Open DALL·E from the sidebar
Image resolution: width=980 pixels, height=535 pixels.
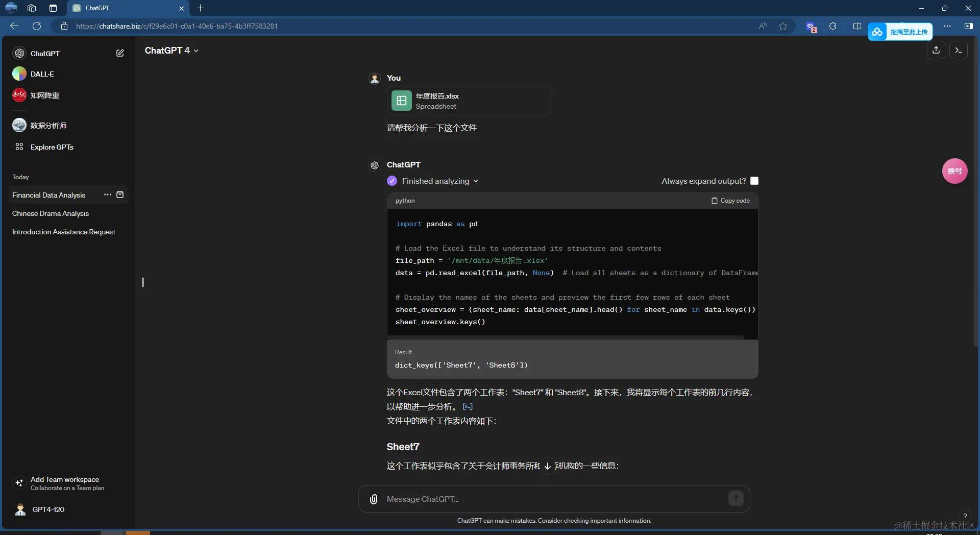point(67,74)
